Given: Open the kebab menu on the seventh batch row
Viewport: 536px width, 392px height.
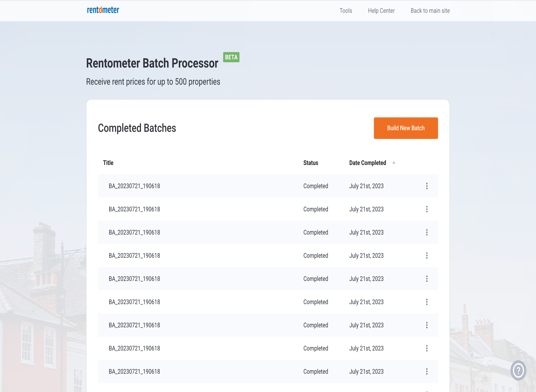Looking at the screenshot, I should click(x=427, y=325).
